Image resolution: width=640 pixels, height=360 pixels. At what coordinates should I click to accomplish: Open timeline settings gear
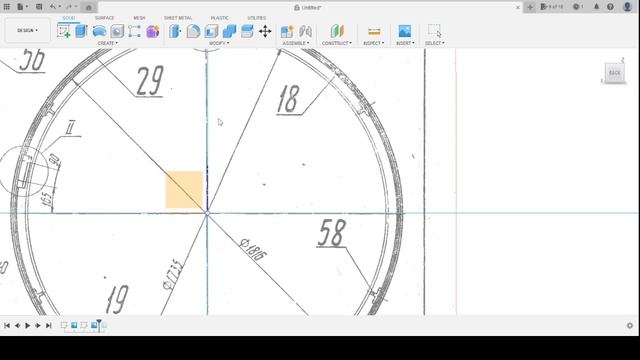point(630,326)
